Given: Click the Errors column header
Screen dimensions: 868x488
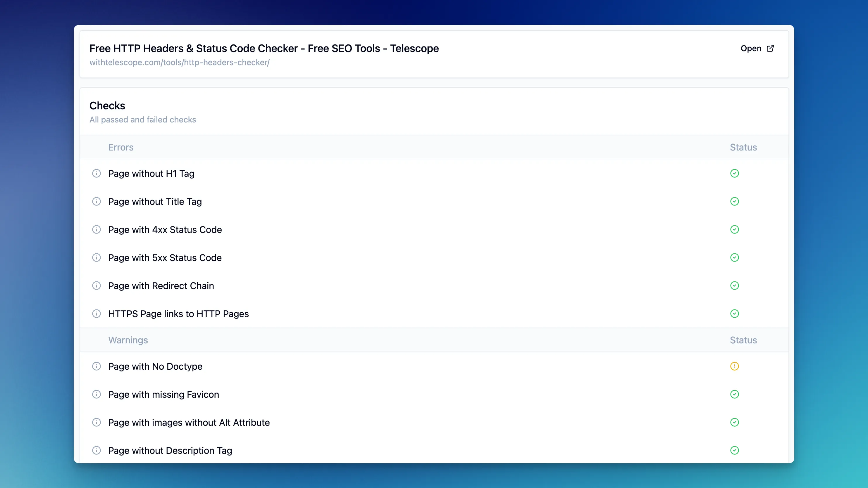Looking at the screenshot, I should coord(120,148).
